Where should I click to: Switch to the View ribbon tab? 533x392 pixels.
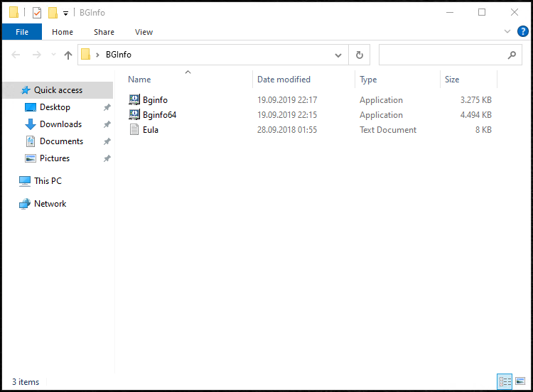[x=144, y=32]
